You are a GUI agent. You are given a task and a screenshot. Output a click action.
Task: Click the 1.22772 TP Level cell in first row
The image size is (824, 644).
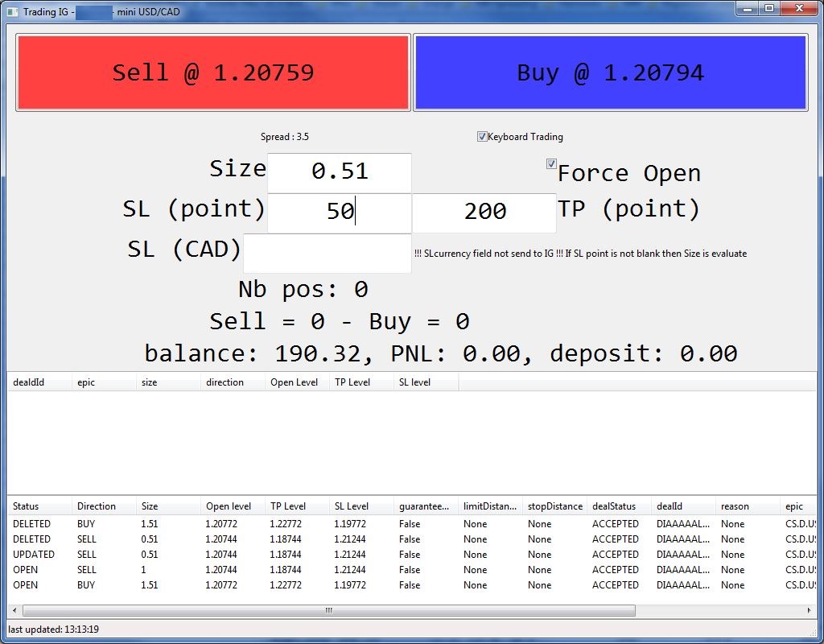tap(286, 524)
